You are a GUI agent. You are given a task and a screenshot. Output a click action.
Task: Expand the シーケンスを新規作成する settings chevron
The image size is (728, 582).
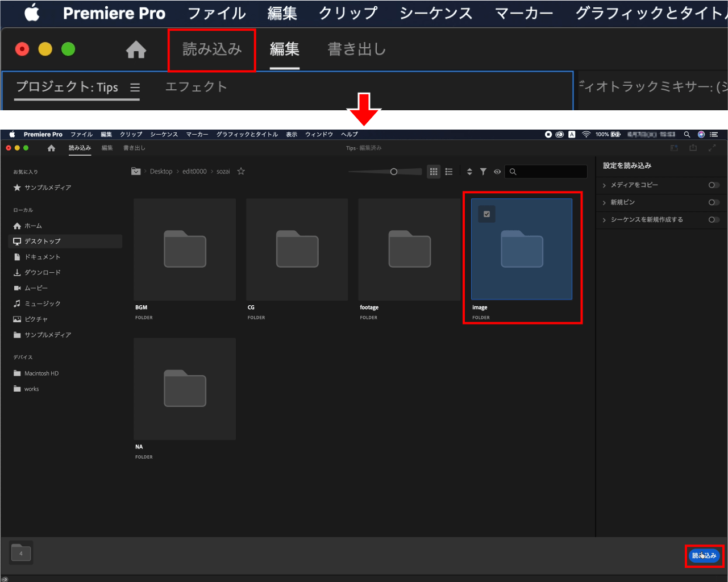[x=604, y=220]
